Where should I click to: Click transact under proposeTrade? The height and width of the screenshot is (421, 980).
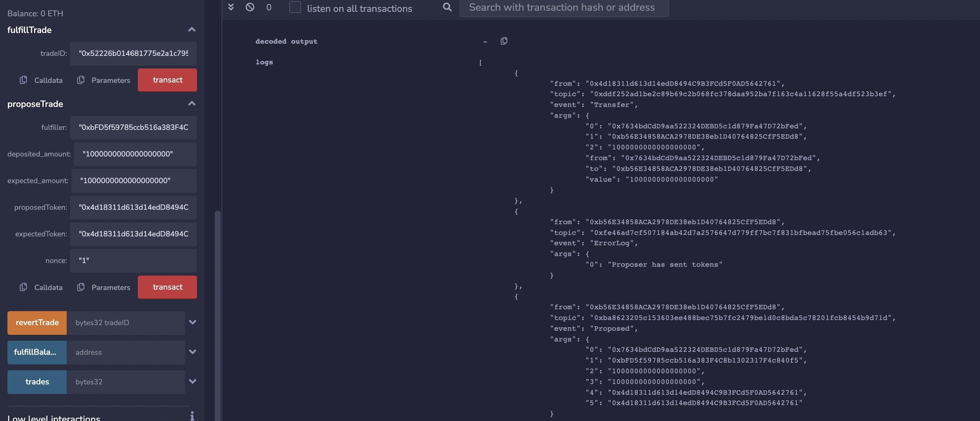pos(167,287)
